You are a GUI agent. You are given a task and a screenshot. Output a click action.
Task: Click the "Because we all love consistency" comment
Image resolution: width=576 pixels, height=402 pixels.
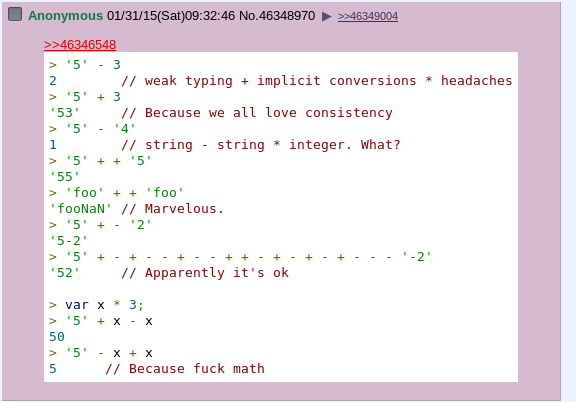coord(257,112)
